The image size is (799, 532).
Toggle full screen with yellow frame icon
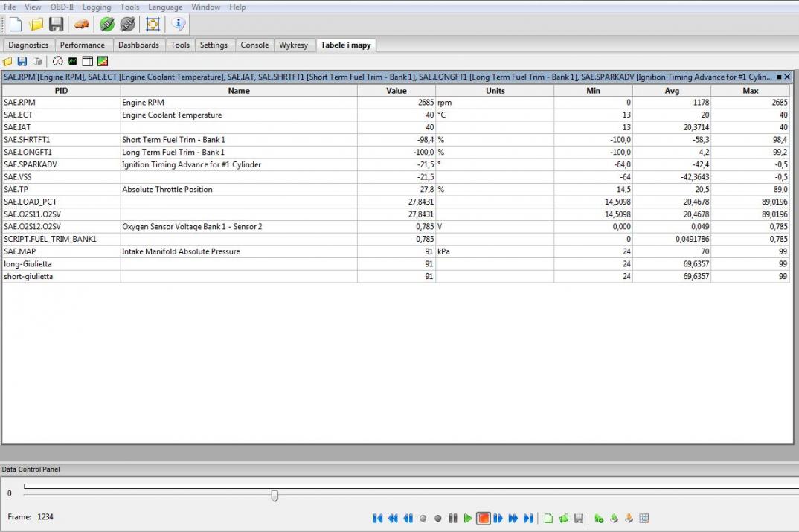pyautogui.click(x=153, y=25)
